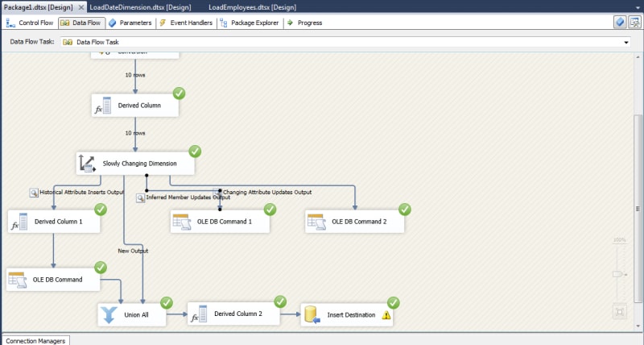This screenshot has height=345, width=644.
Task: Select the Data Flow tab
Action: point(82,23)
